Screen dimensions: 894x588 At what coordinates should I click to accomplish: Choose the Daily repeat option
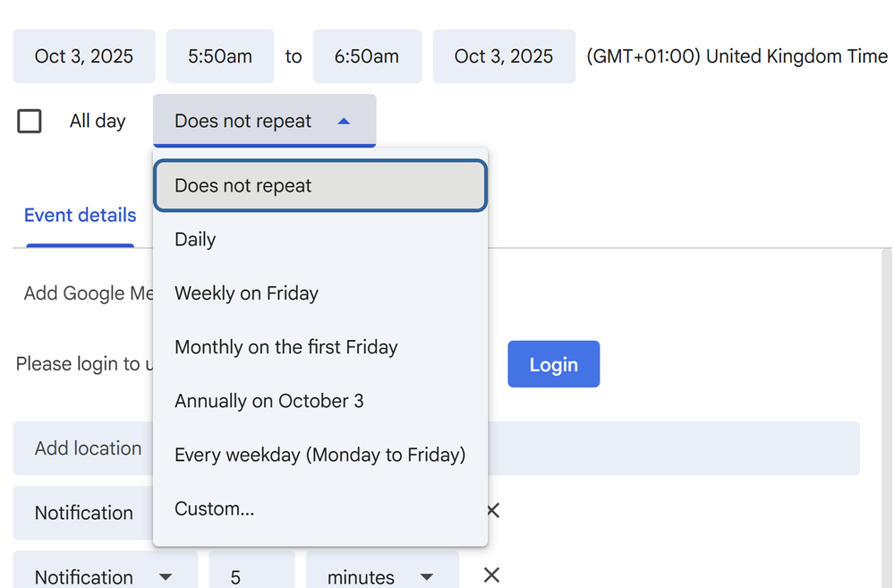click(195, 240)
